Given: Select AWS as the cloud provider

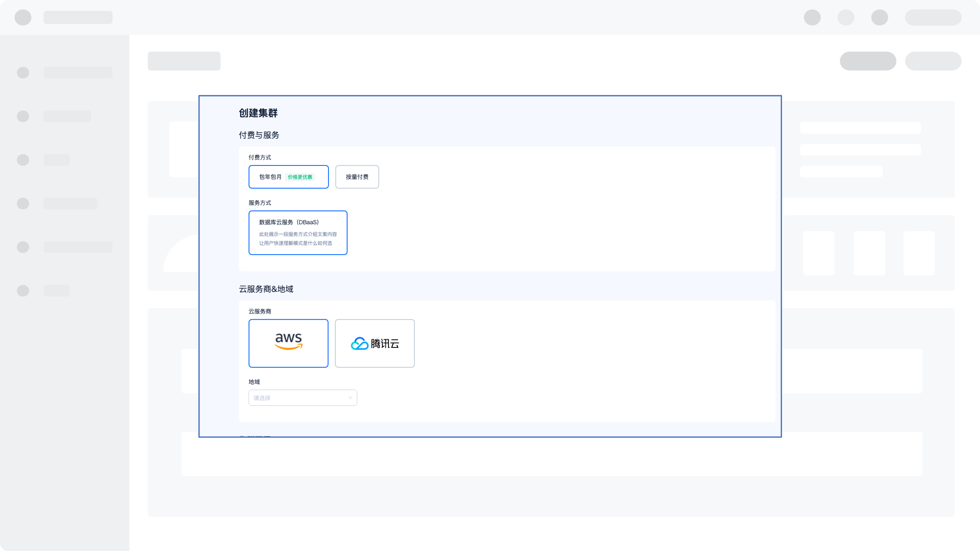Looking at the screenshot, I should 288,343.
